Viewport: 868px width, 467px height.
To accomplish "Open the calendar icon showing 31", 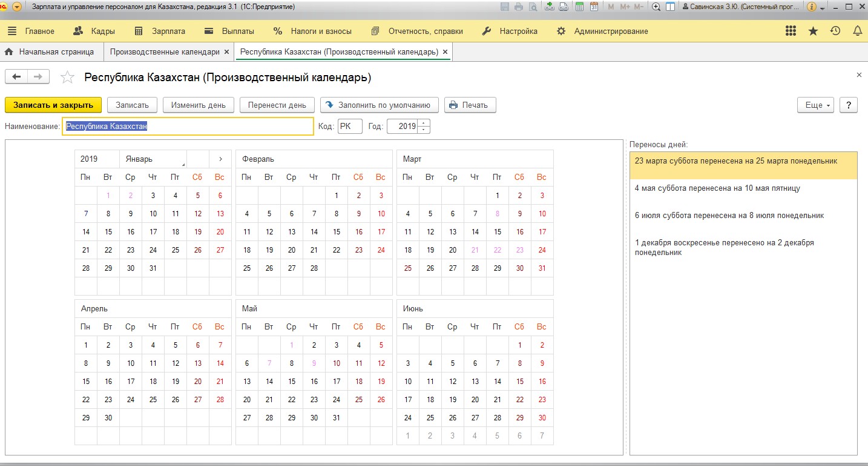I will (x=594, y=7).
